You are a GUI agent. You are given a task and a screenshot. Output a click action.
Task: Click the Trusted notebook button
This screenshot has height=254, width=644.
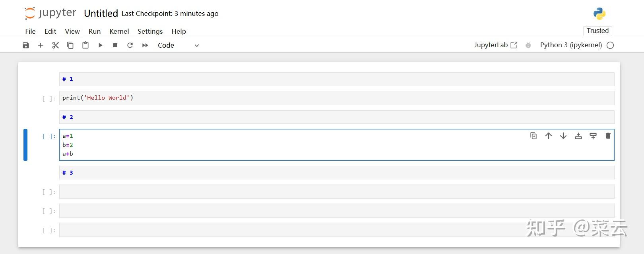(597, 31)
